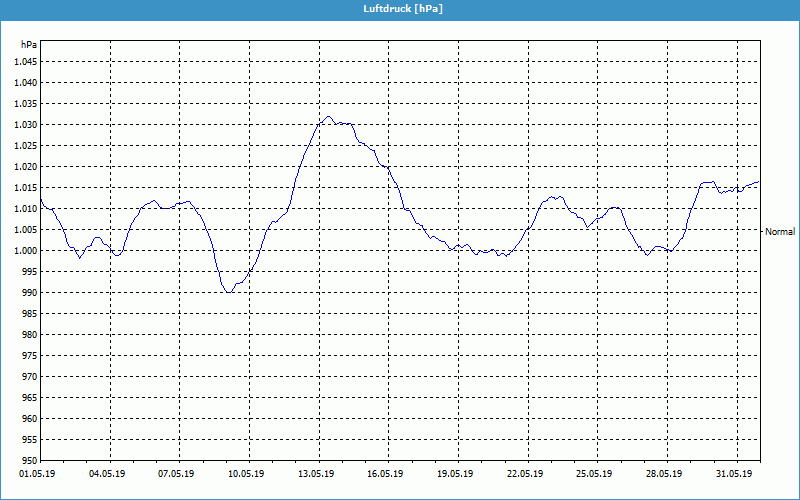Click the 1.045 y-axis value label

tap(23, 62)
